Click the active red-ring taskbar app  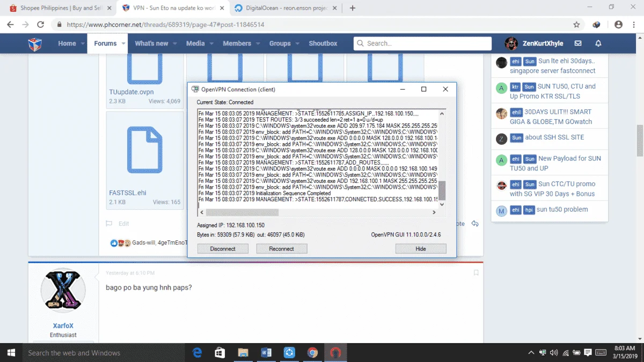[335, 352]
